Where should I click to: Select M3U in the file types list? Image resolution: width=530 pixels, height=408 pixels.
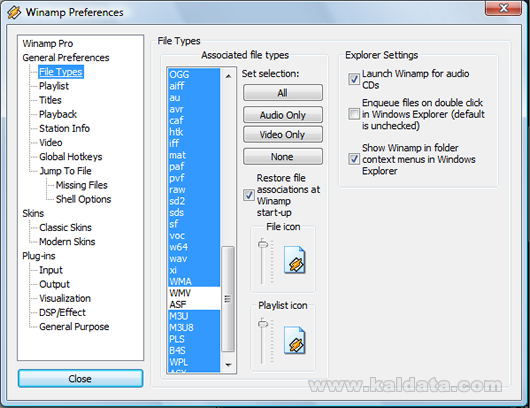(x=194, y=316)
